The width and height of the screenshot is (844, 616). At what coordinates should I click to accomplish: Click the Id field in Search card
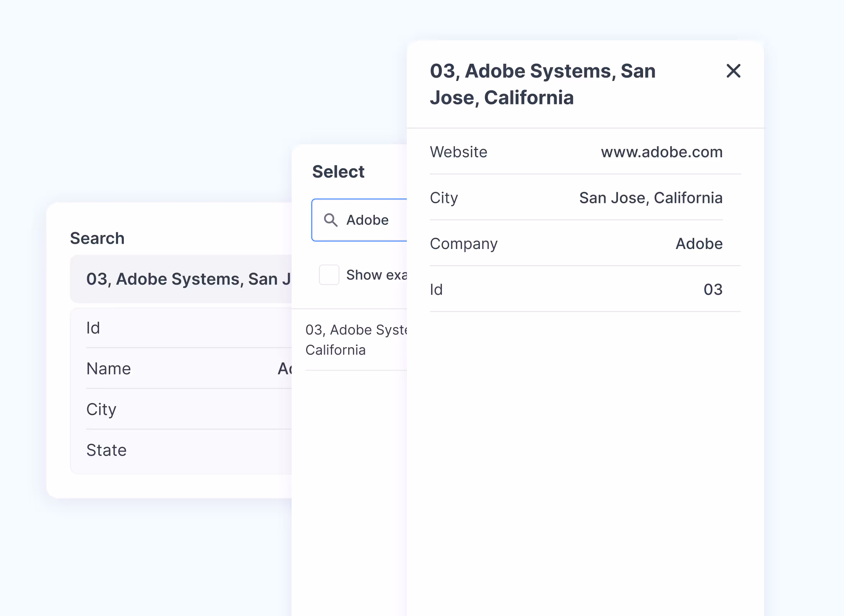pyautogui.click(x=93, y=328)
